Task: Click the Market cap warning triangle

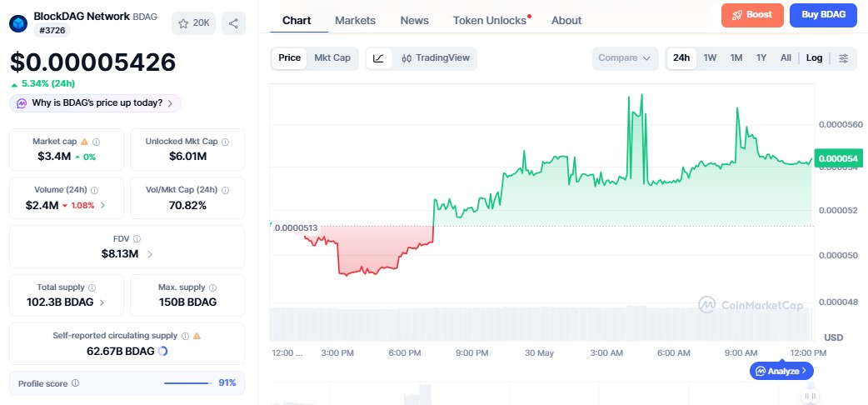Action: pos(85,142)
